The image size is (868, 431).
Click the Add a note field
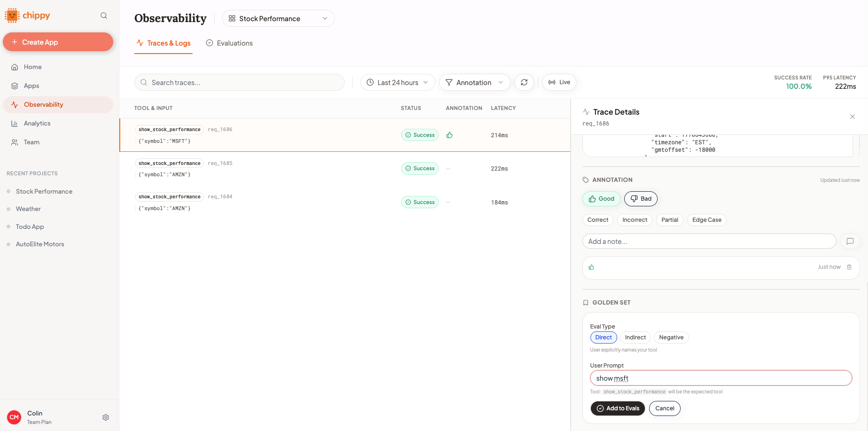[709, 241]
